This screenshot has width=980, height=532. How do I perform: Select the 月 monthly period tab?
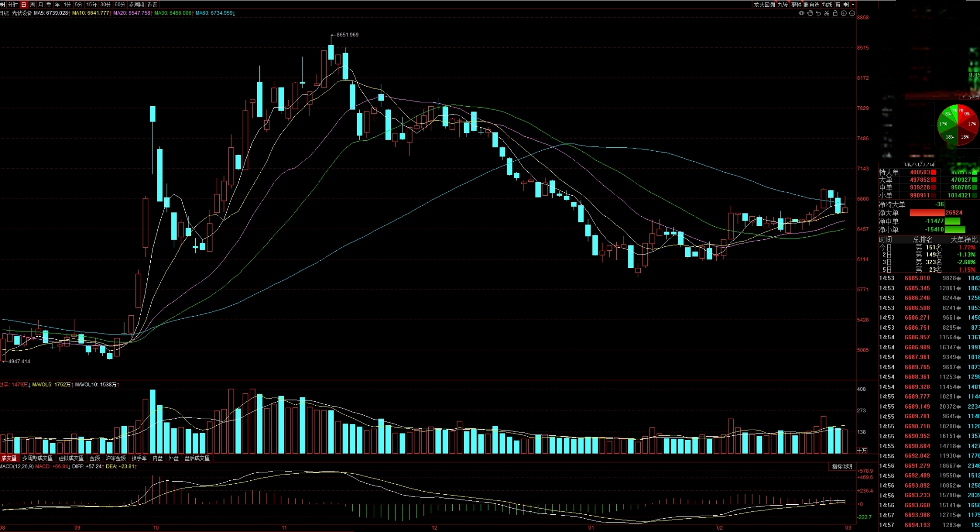click(x=41, y=5)
